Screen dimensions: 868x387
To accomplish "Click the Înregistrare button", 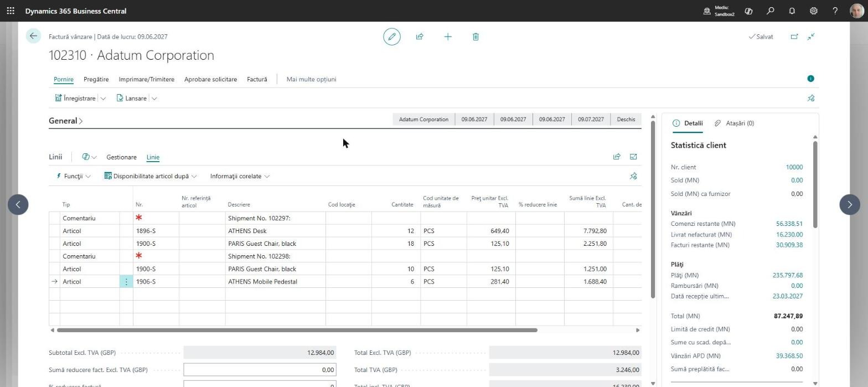I will point(75,98).
